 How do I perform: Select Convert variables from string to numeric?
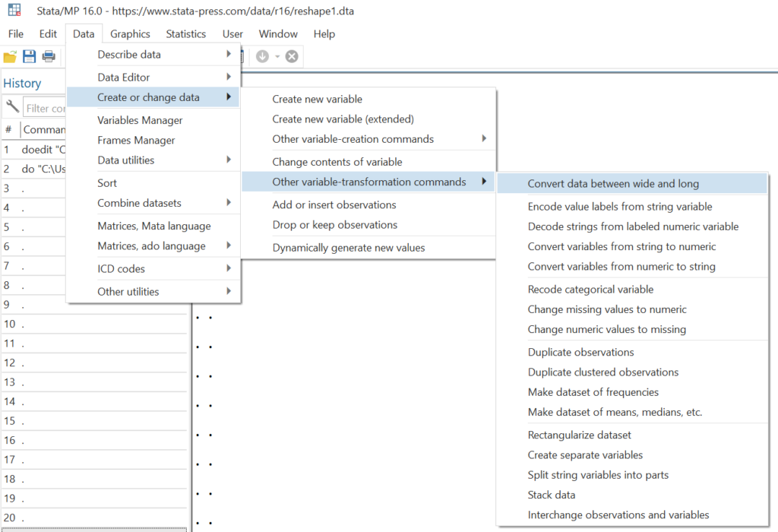click(x=632, y=247)
